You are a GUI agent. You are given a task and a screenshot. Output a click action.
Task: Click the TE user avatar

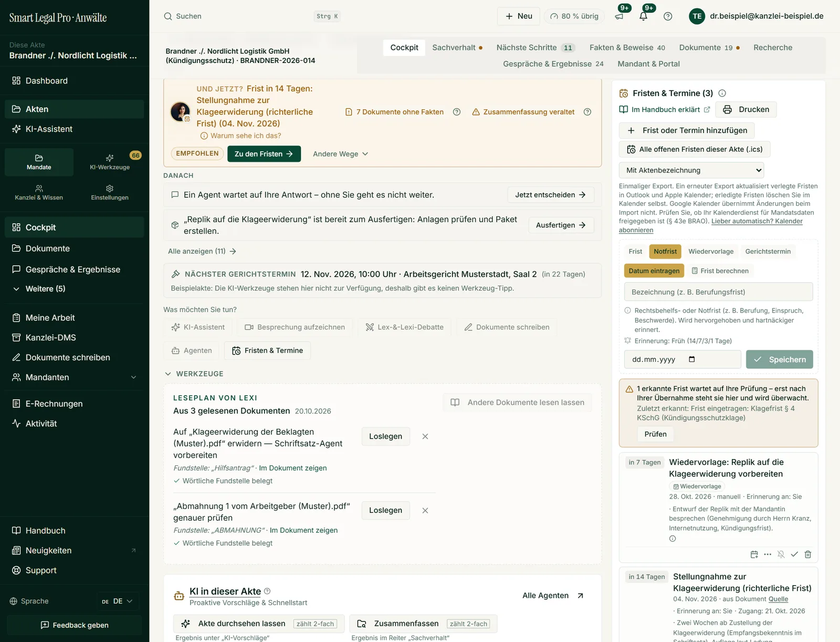(697, 16)
